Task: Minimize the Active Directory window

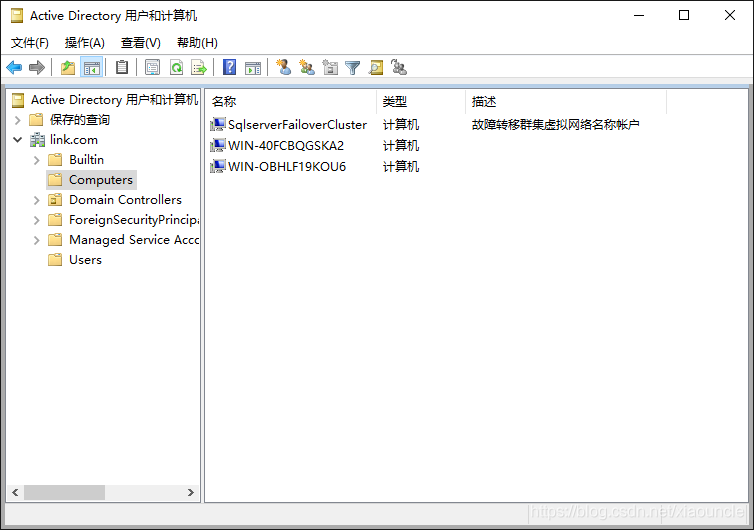Action: coord(639,15)
